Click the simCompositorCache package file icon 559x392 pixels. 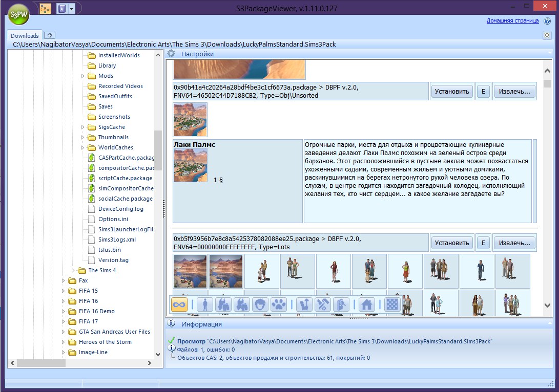point(92,188)
